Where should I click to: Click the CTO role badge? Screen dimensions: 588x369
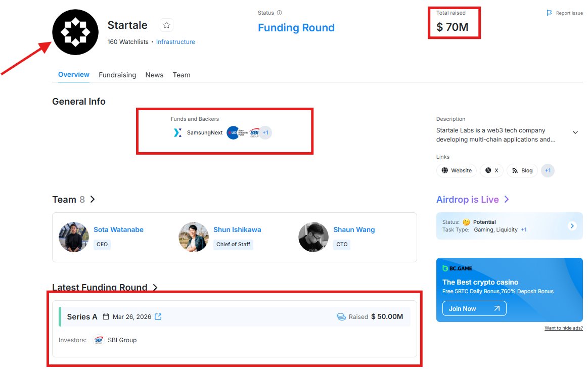tap(342, 245)
